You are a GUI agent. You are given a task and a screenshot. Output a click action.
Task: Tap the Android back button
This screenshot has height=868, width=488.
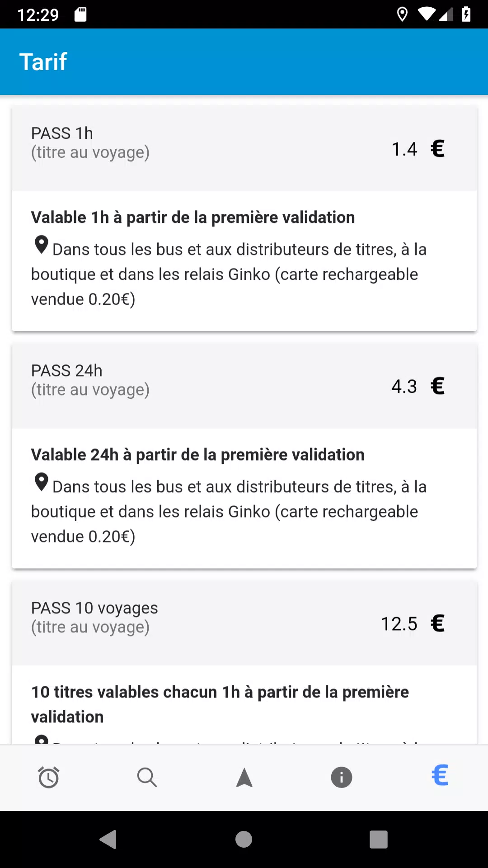pyautogui.click(x=108, y=840)
